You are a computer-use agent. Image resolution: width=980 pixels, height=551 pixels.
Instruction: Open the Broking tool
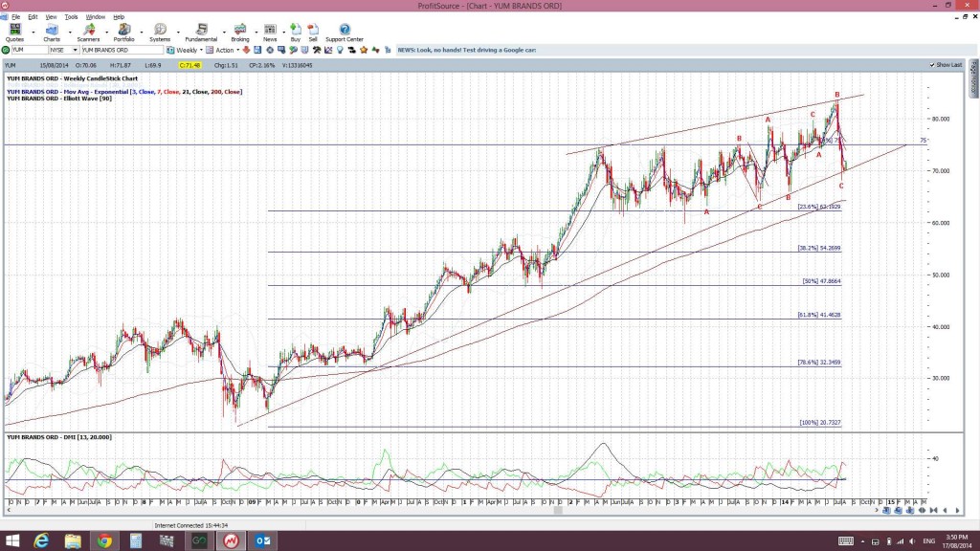point(240,33)
